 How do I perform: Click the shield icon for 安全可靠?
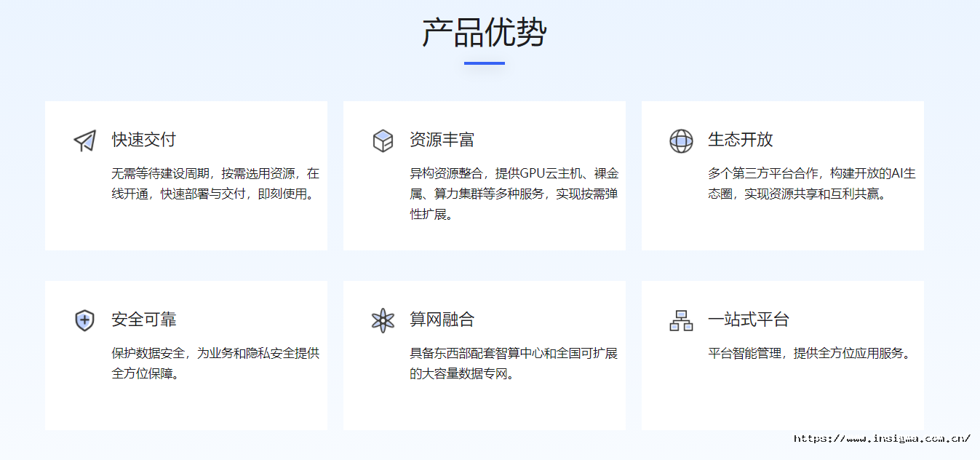(84, 320)
